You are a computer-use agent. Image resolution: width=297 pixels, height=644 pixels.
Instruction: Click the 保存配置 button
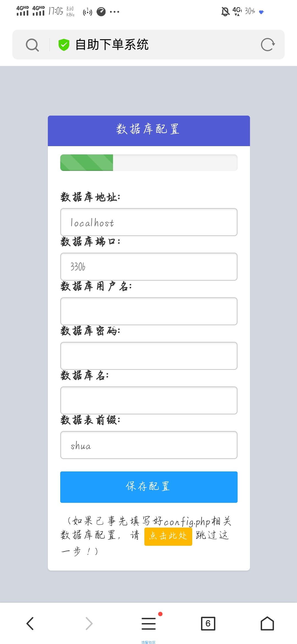pyautogui.click(x=149, y=487)
